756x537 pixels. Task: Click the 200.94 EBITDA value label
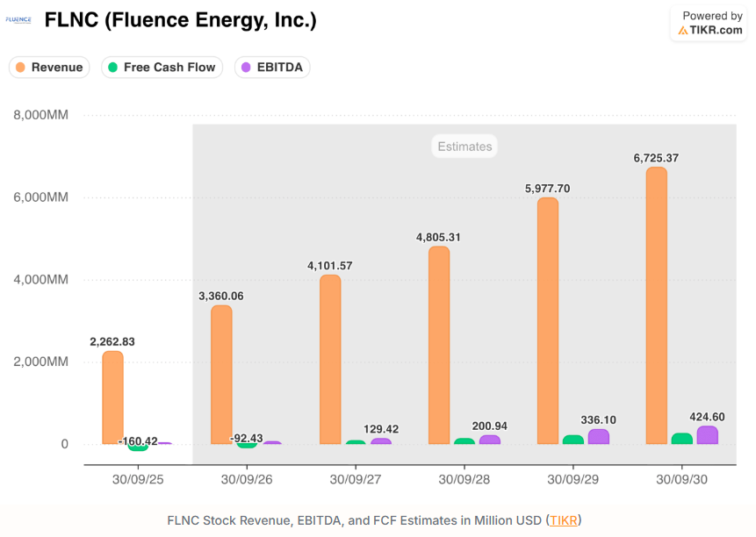(490, 426)
